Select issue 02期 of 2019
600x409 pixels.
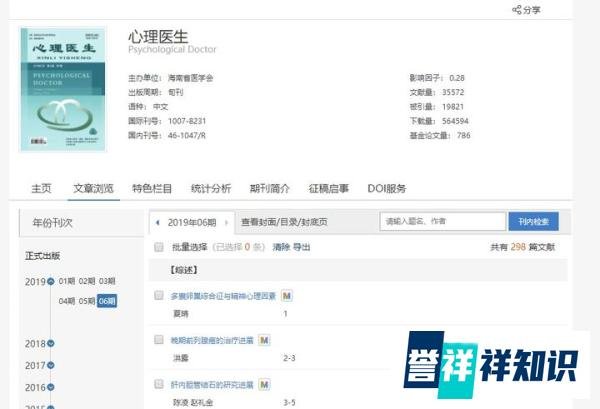coord(87,281)
